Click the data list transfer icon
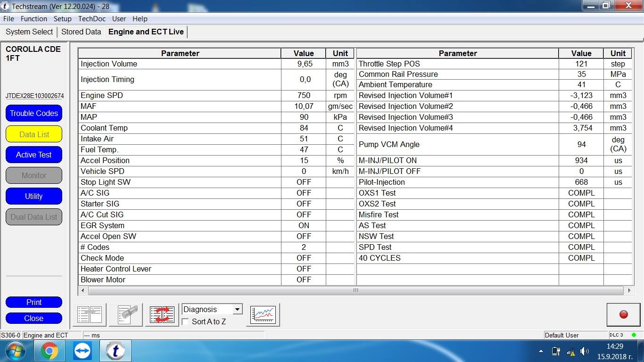Image resolution: width=644 pixels, height=362 pixels. tap(90, 314)
